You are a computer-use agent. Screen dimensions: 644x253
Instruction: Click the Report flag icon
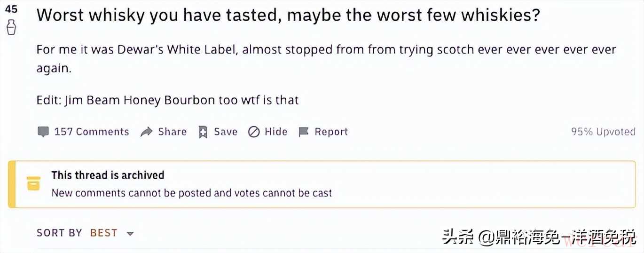point(304,132)
